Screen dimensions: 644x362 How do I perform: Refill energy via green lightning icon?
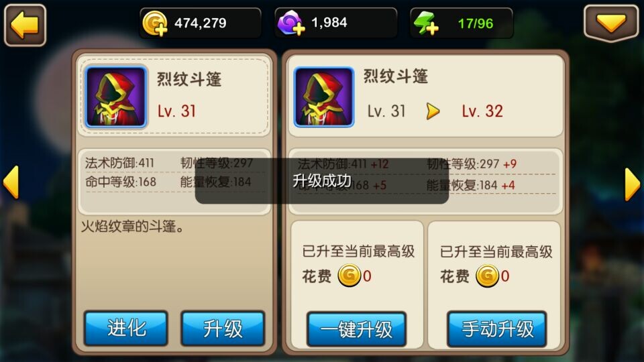tap(425, 23)
